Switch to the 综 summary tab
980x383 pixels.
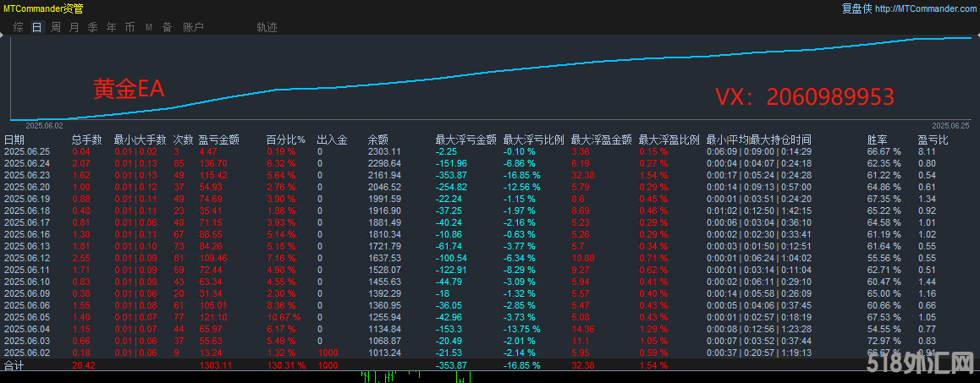click(19, 28)
